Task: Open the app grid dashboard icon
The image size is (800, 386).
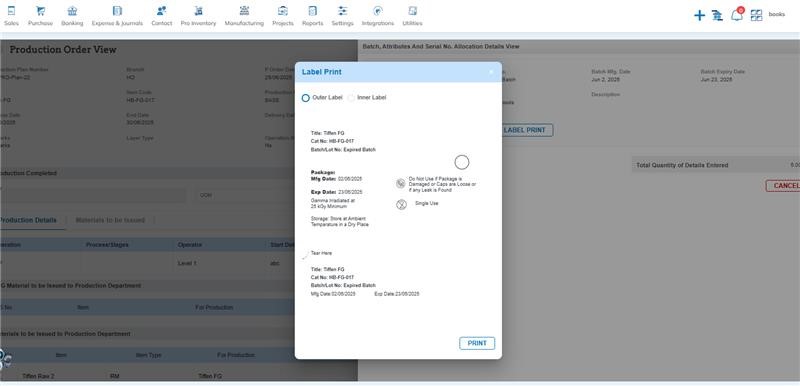Action: coord(756,15)
